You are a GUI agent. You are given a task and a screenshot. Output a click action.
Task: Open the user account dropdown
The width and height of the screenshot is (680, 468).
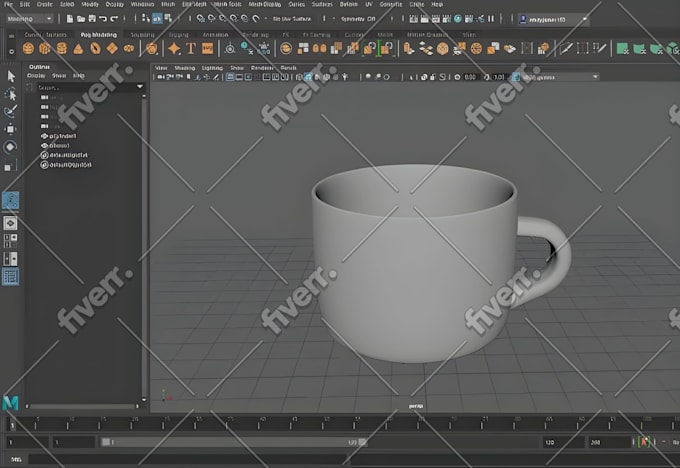[553, 19]
